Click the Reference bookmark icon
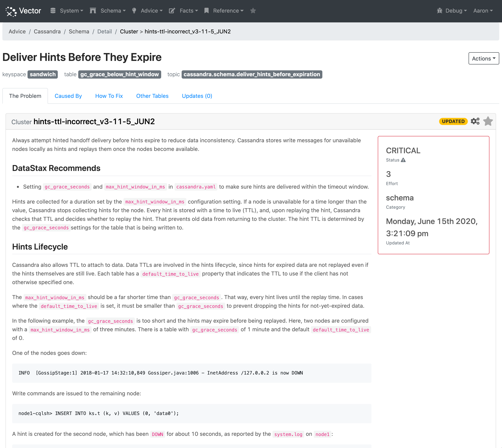This screenshot has width=502, height=448. [x=206, y=11]
